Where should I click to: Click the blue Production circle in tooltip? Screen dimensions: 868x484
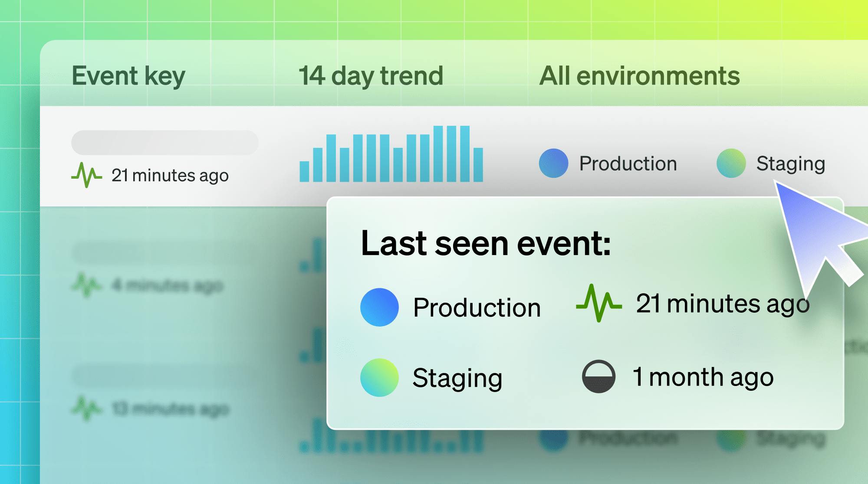point(379,307)
